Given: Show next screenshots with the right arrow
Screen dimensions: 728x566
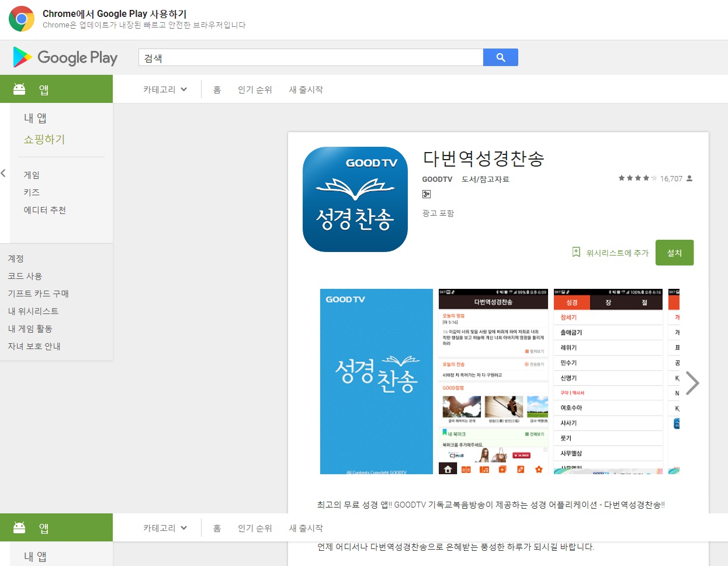Looking at the screenshot, I should tap(692, 383).
